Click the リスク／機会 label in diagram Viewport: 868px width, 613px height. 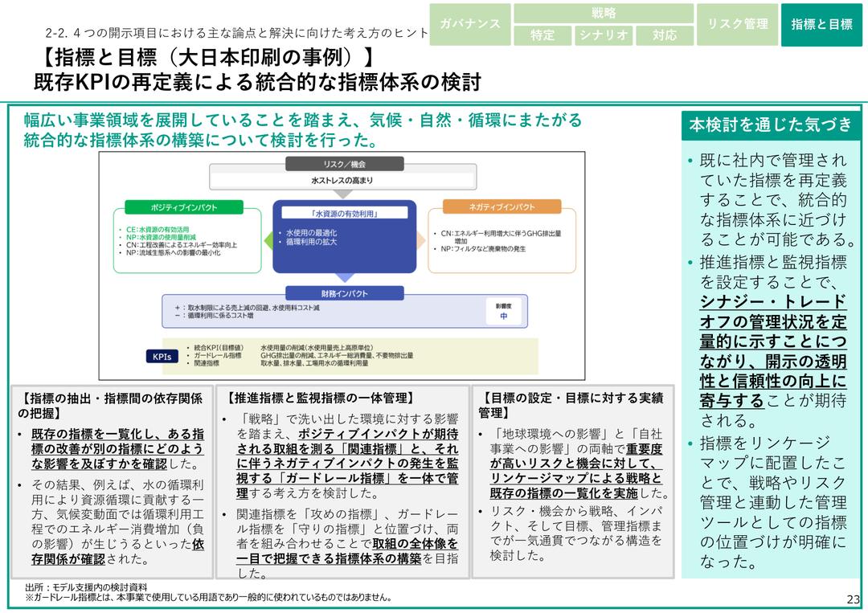click(x=344, y=165)
